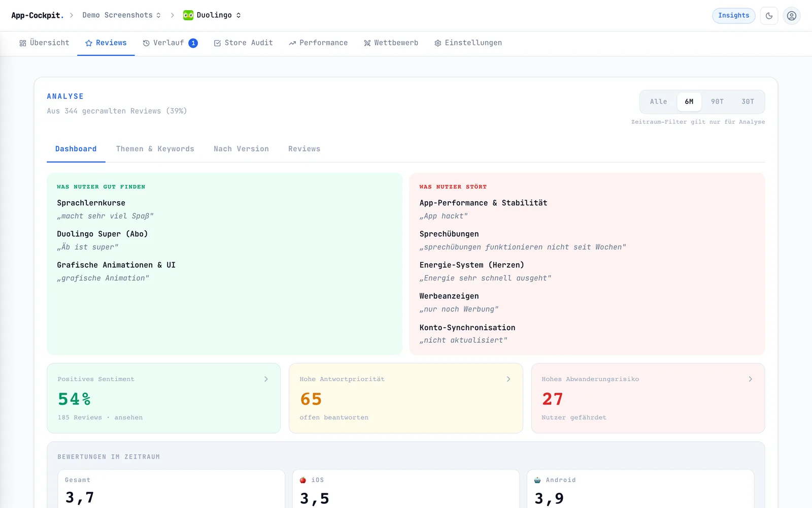The image size is (812, 508).
Task: Go to the Übersicht navigation tab
Action: click(44, 43)
